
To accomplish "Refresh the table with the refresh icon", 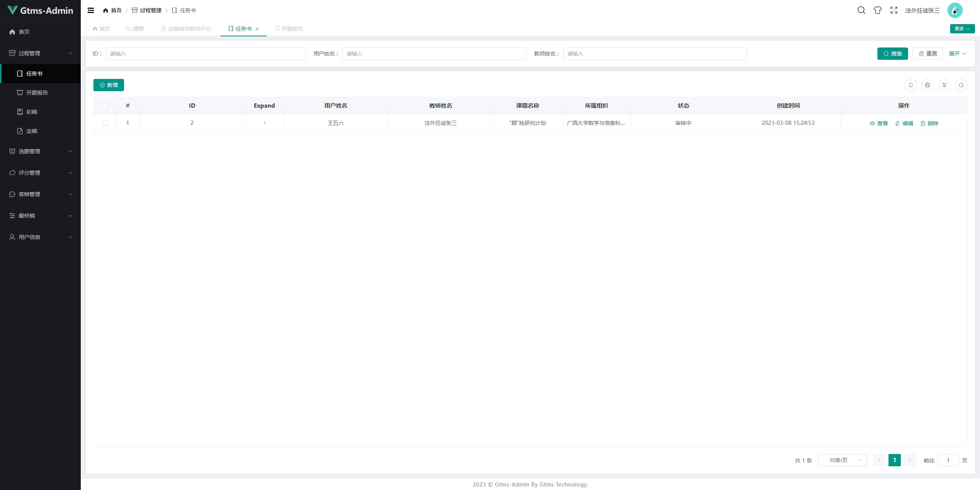I will coord(911,85).
